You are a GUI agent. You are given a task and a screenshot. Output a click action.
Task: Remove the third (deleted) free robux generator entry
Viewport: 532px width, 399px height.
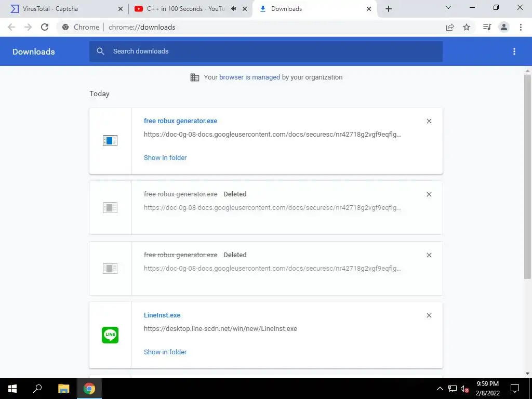429,255
